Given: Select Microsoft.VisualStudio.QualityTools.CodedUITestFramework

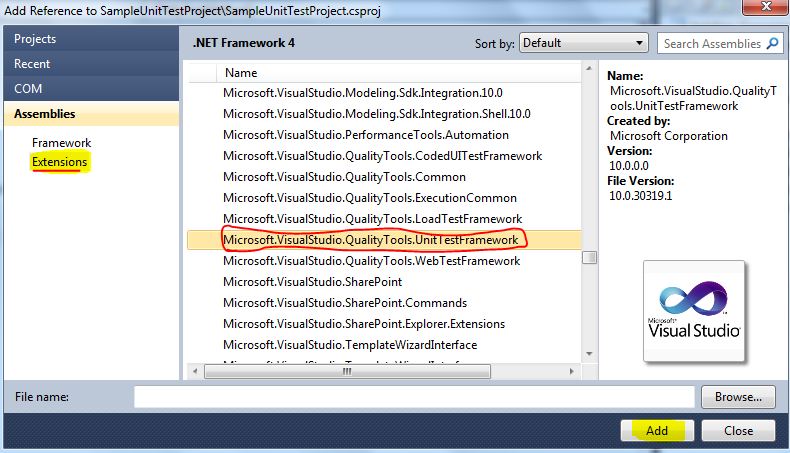Looking at the screenshot, I should (384, 156).
